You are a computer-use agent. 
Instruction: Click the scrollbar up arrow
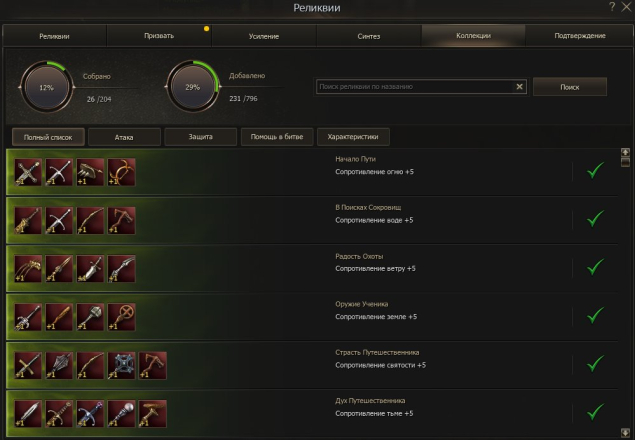625,152
